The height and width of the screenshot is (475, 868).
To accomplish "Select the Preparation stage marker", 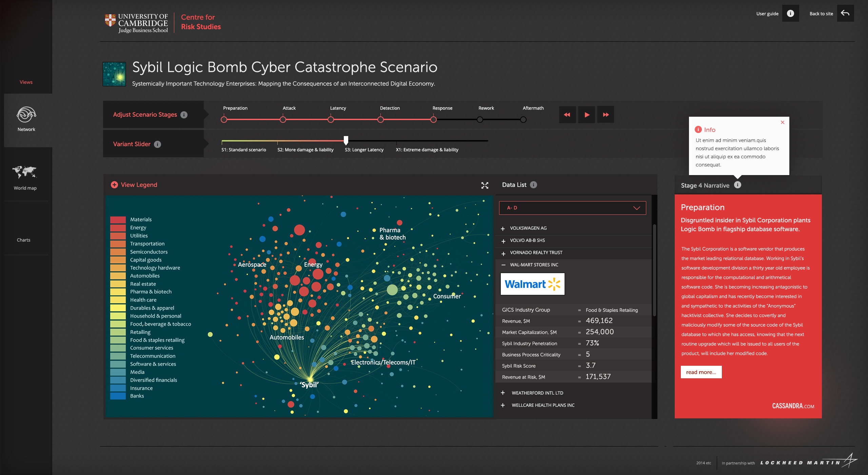I will (x=224, y=119).
